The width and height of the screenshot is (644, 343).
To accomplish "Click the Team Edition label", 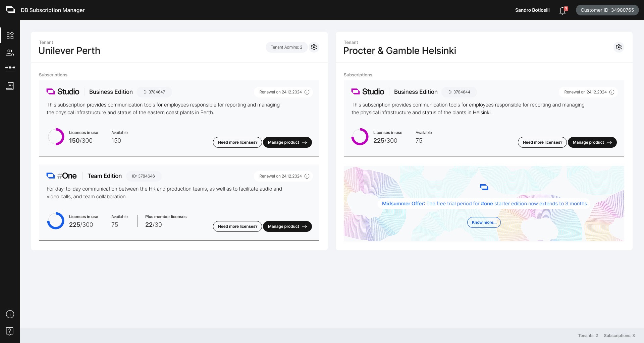I will [105, 176].
